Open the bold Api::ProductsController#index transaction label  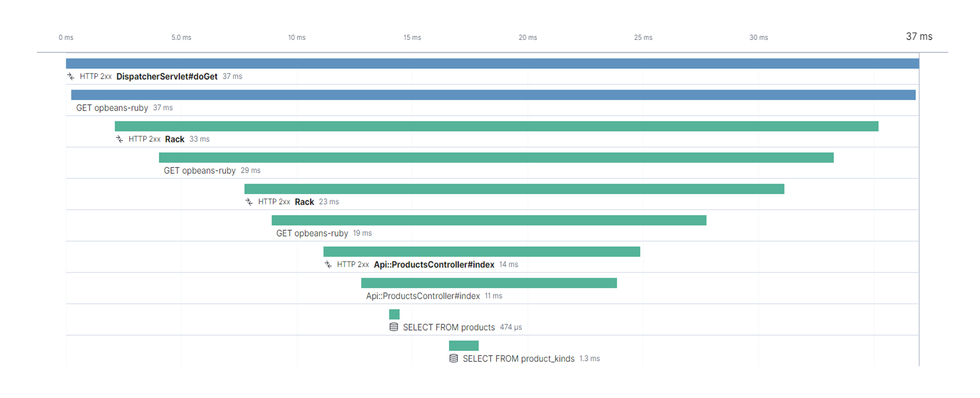click(x=434, y=265)
